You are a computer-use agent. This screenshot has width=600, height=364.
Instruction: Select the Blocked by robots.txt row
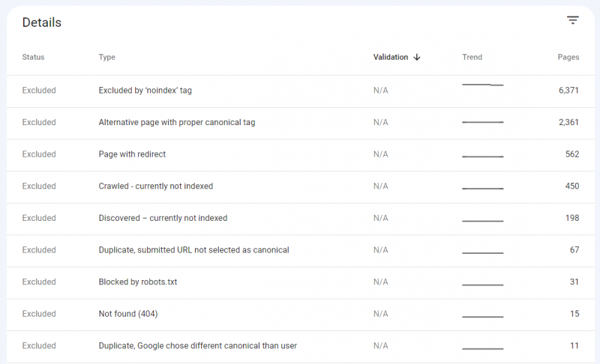click(x=301, y=282)
